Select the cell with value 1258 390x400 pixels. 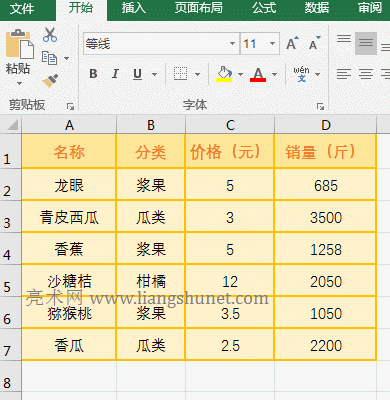click(x=326, y=248)
